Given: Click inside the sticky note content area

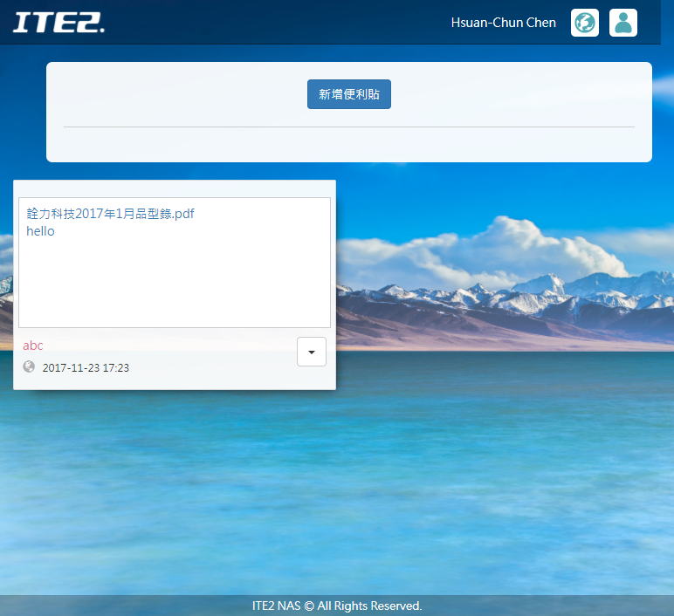Looking at the screenshot, I should coord(175,263).
